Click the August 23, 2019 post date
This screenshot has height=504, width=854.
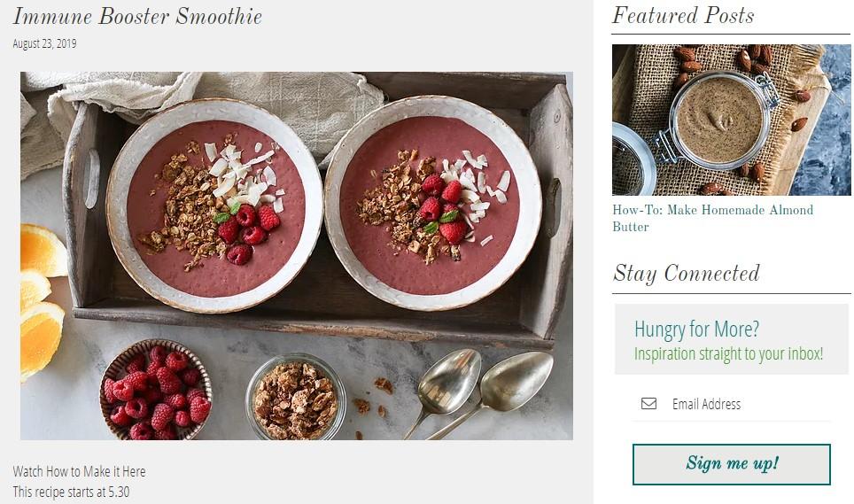(x=44, y=43)
